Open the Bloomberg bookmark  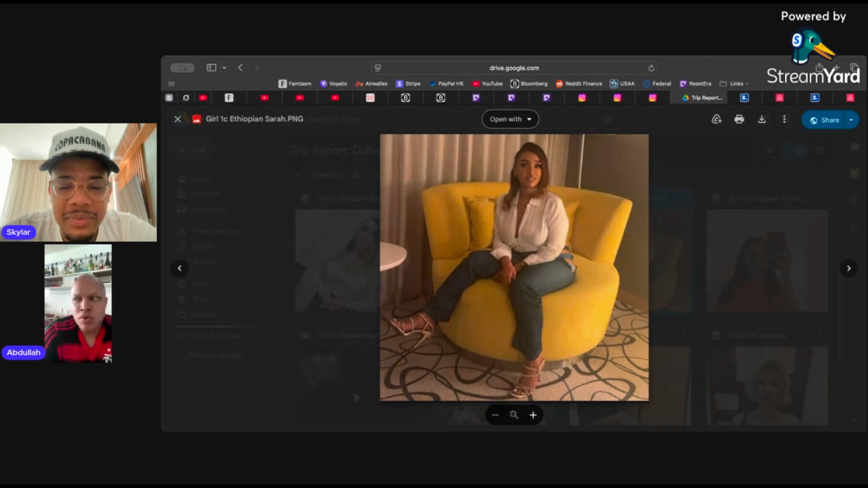tap(529, 84)
